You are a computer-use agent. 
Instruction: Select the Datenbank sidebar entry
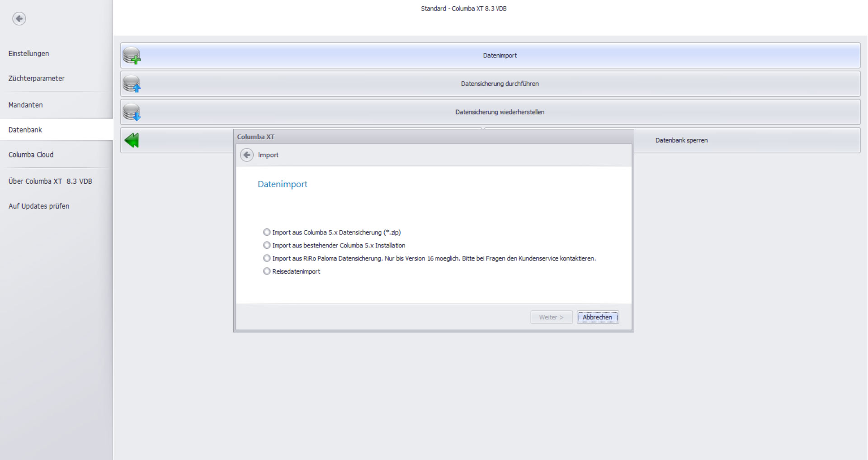tap(25, 130)
